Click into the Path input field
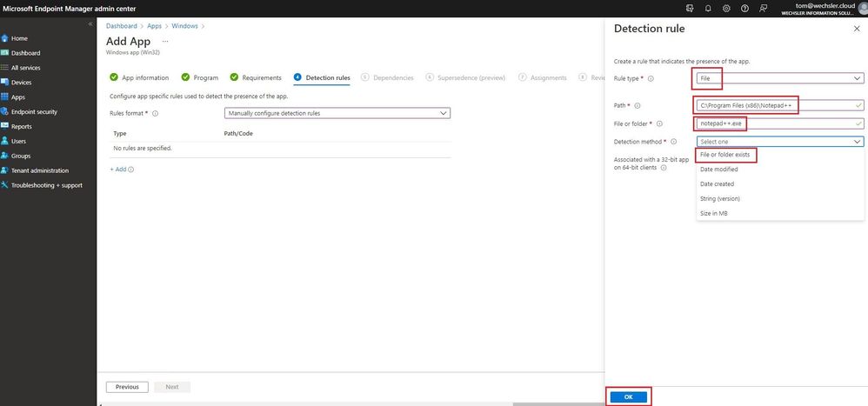This screenshot has height=406, width=868. [x=780, y=105]
